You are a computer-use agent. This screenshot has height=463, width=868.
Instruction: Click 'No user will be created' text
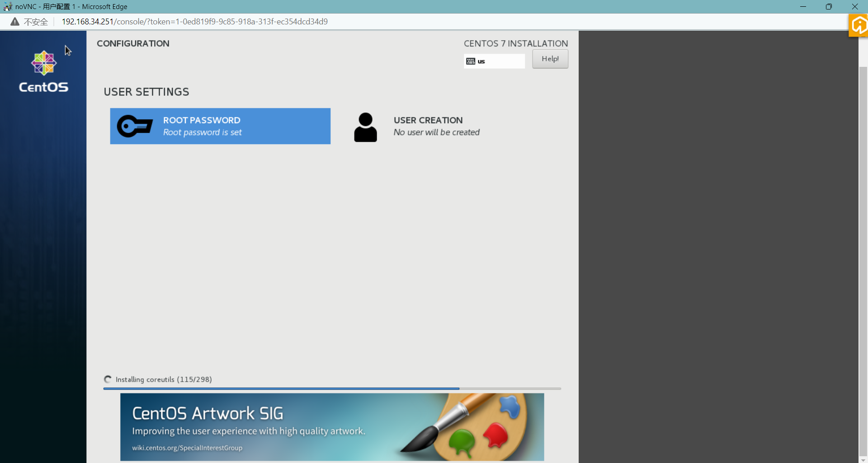tap(437, 132)
